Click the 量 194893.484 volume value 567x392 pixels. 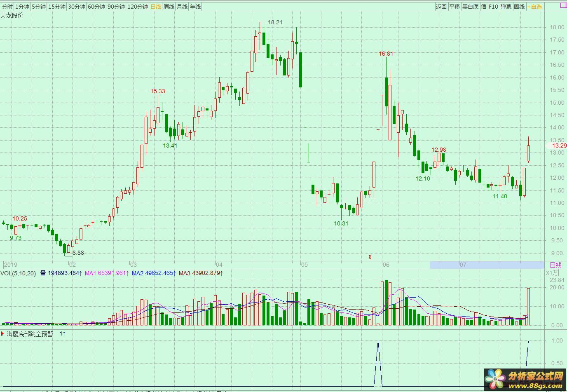tap(61, 273)
